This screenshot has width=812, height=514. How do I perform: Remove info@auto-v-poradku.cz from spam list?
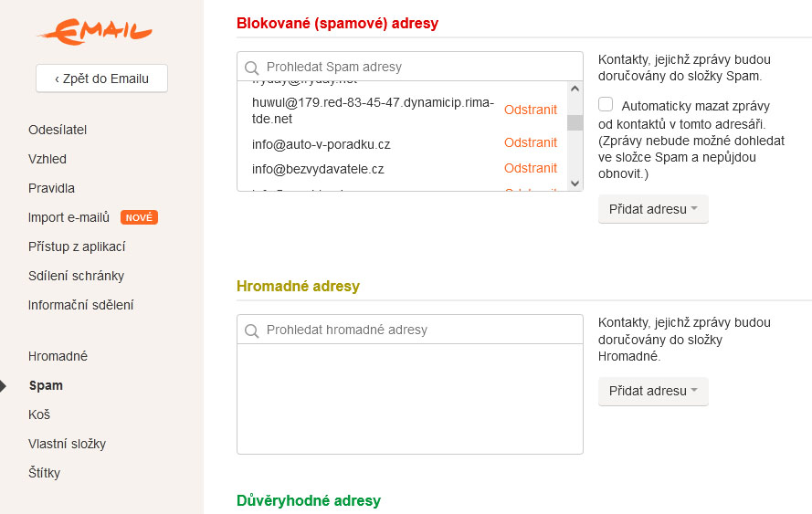coord(530,142)
